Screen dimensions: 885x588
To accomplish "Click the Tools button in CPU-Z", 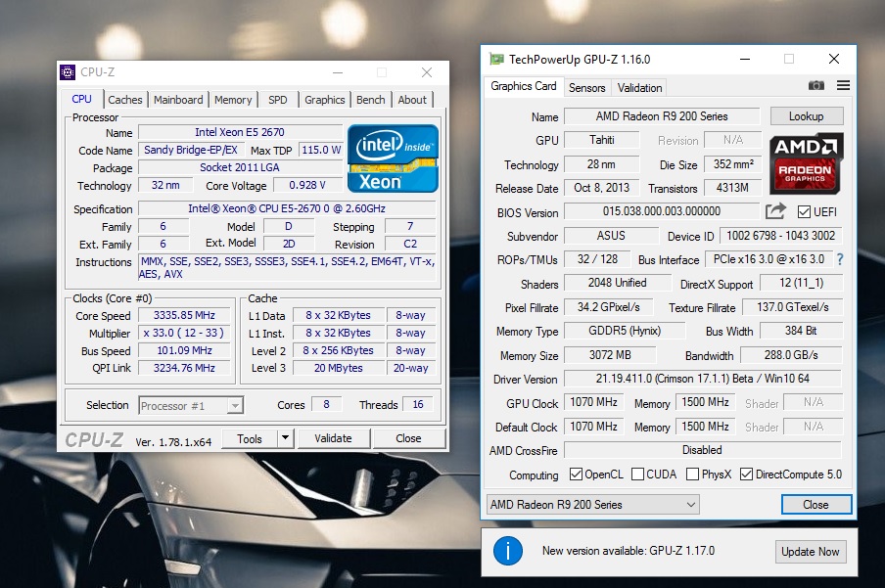I will point(250,438).
